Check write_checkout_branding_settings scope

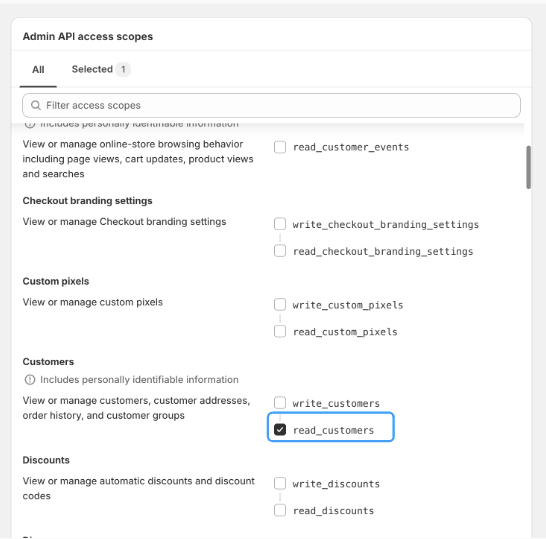(x=280, y=224)
